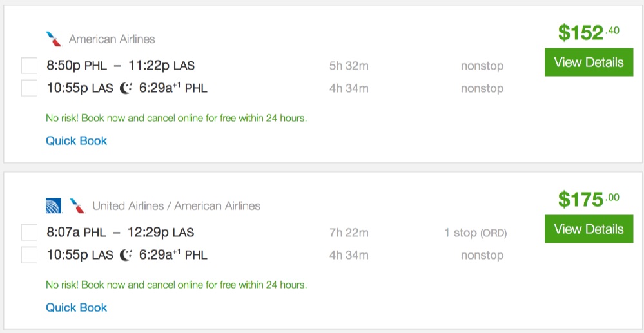The image size is (644, 333).
Task: Click the United Airlines logo icon
Action: click(x=54, y=206)
